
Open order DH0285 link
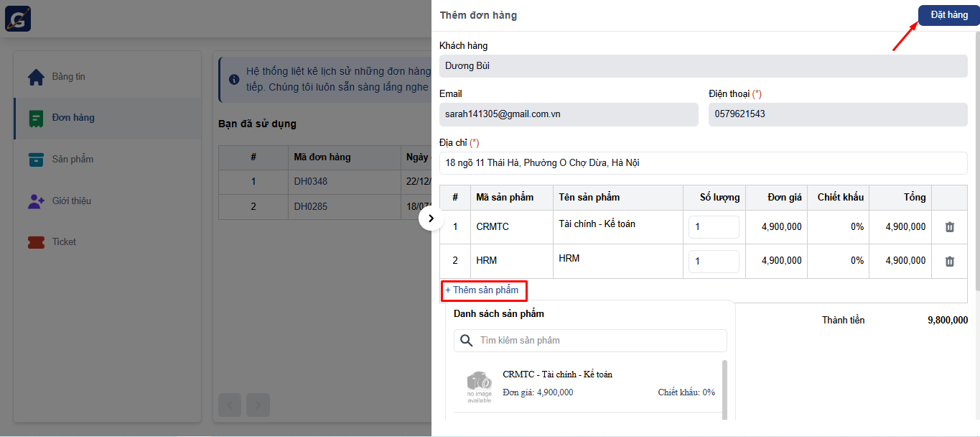click(310, 207)
